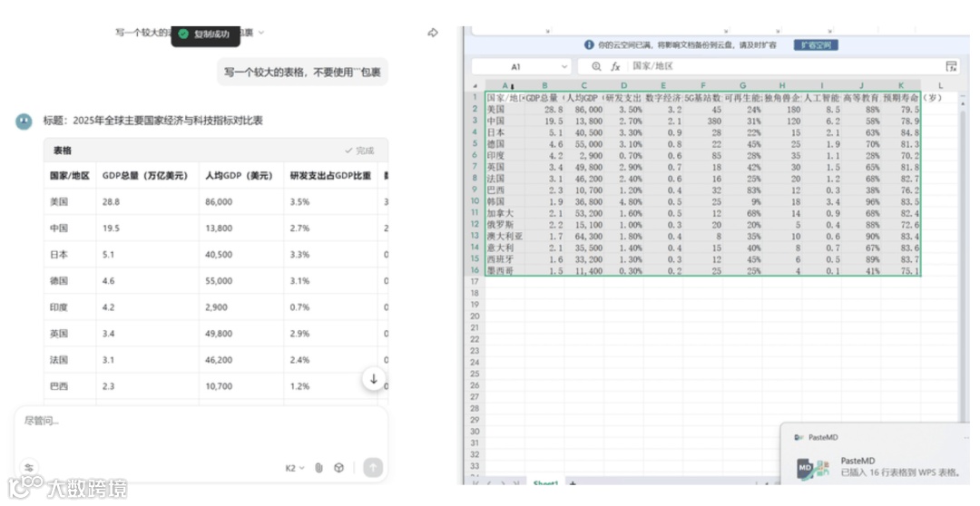Click the 表格 table block header
The width and height of the screenshot is (980, 506).
pyautogui.click(x=216, y=151)
